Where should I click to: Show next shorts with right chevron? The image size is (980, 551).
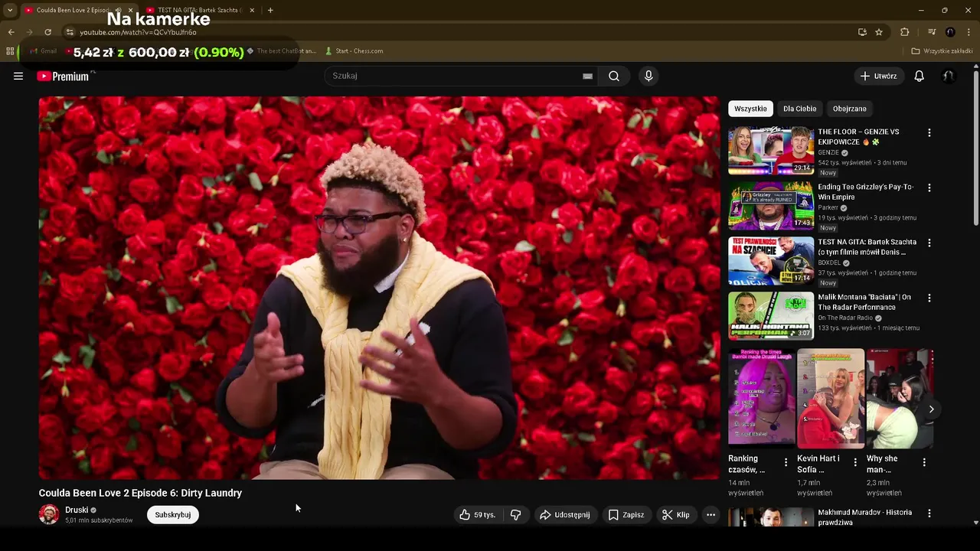pyautogui.click(x=931, y=409)
